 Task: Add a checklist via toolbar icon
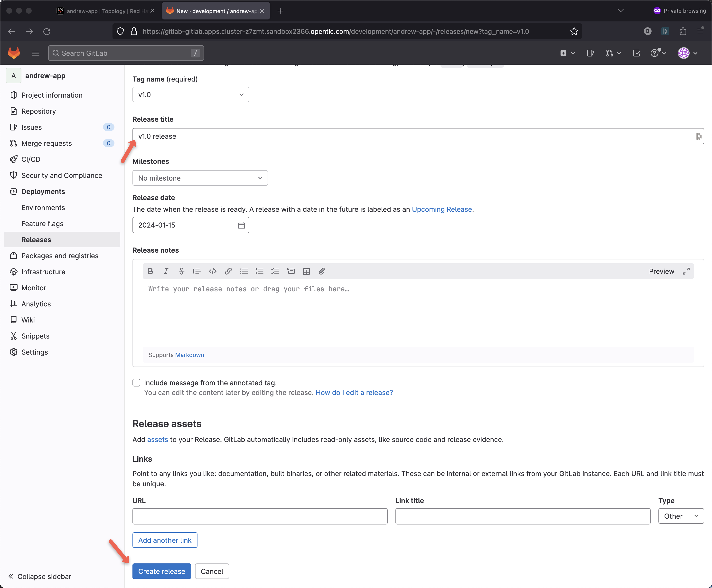coord(275,271)
